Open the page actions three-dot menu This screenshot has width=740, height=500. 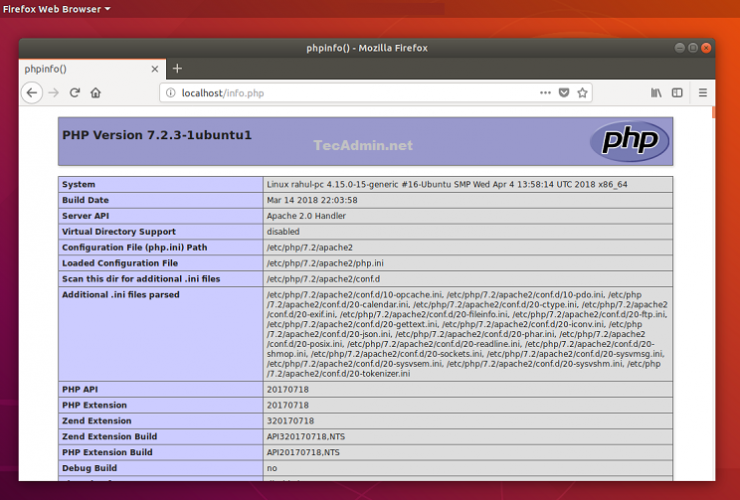click(x=545, y=93)
